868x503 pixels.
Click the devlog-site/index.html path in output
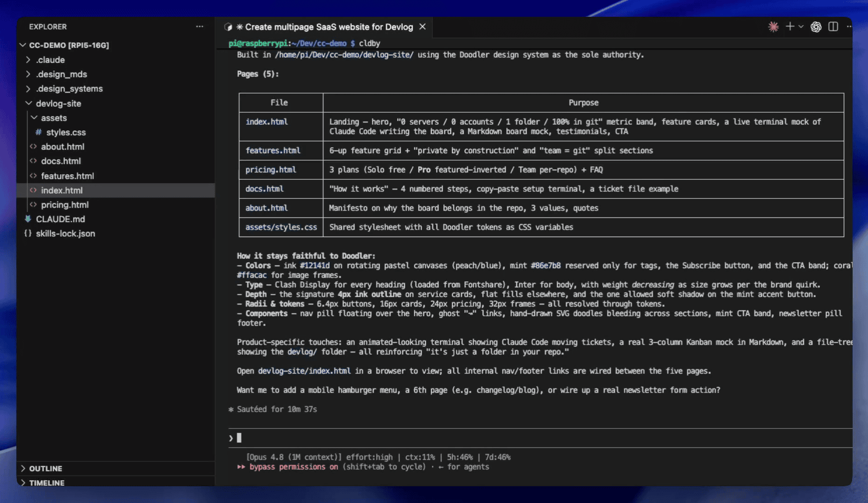click(x=304, y=371)
